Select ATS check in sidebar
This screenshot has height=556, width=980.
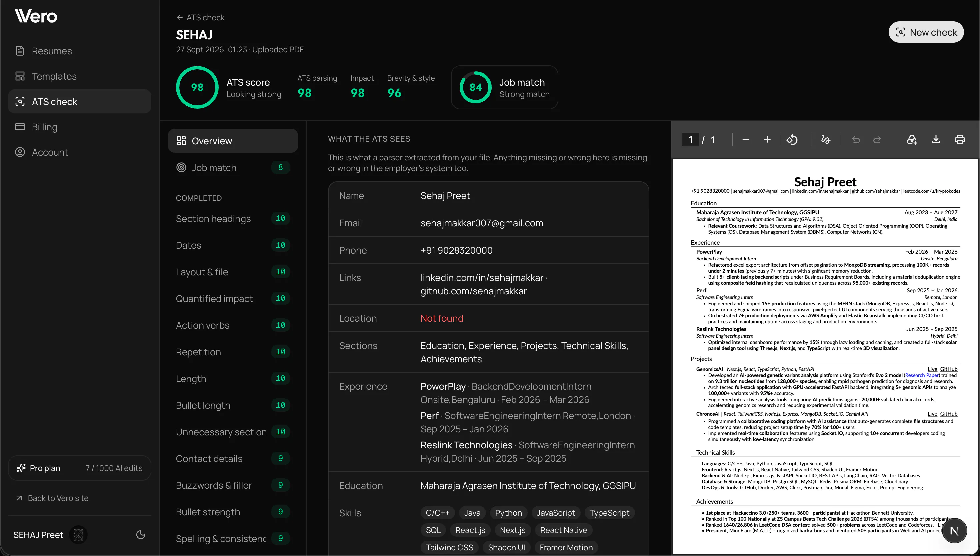[x=79, y=102]
